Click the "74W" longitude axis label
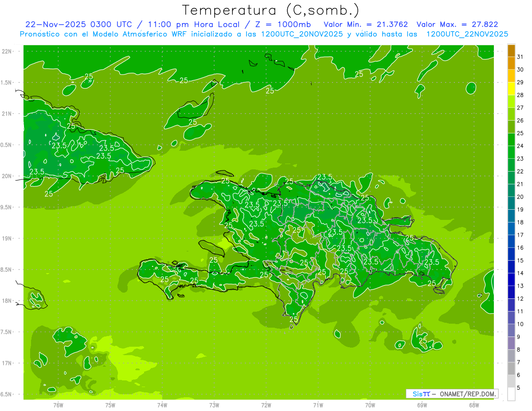Viewport: 532px width, 411px height. tap(162, 405)
